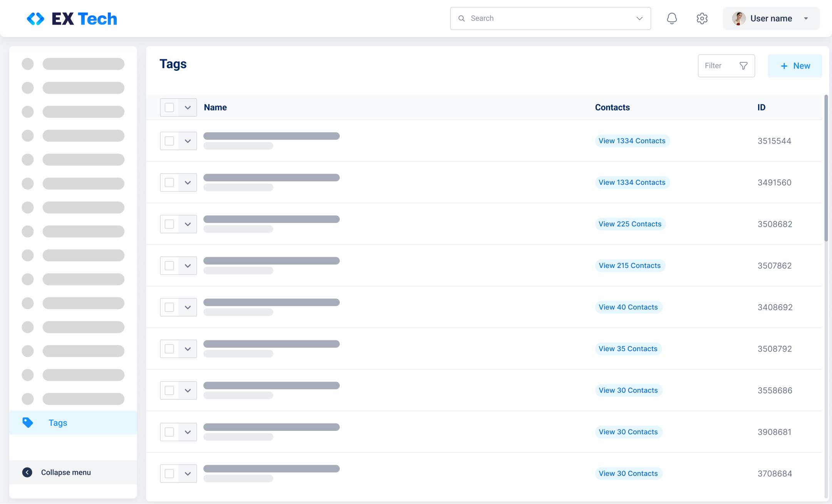Viewport: 832px width, 504px height.
Task: Check the row with ID 3507862
Action: (169, 266)
